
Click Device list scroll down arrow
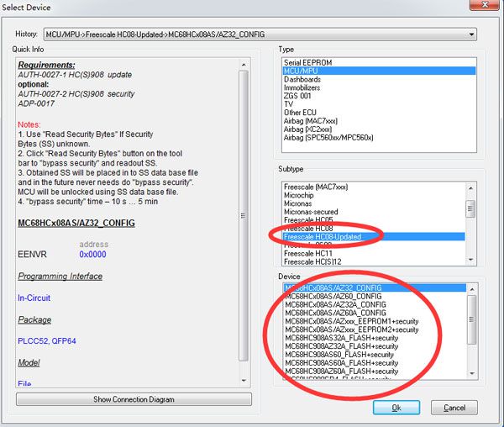pyautogui.click(x=472, y=373)
